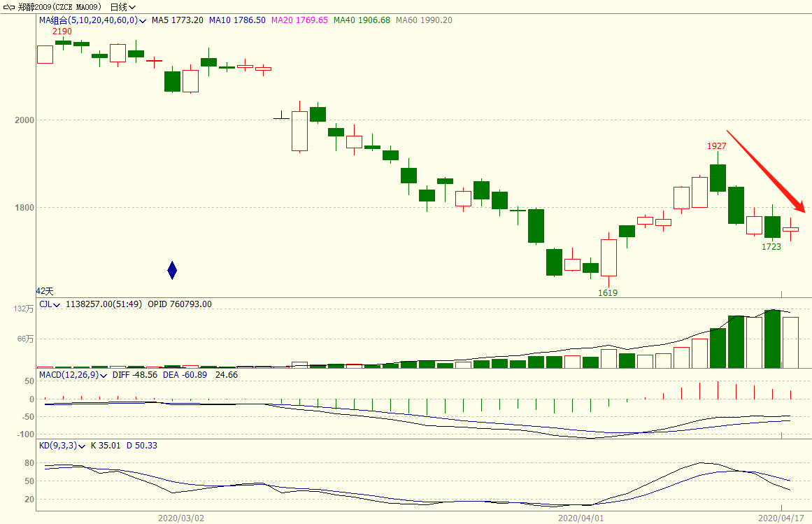Click the 1619 low price label
Viewport: 812px width, 524px height.
[x=608, y=292]
